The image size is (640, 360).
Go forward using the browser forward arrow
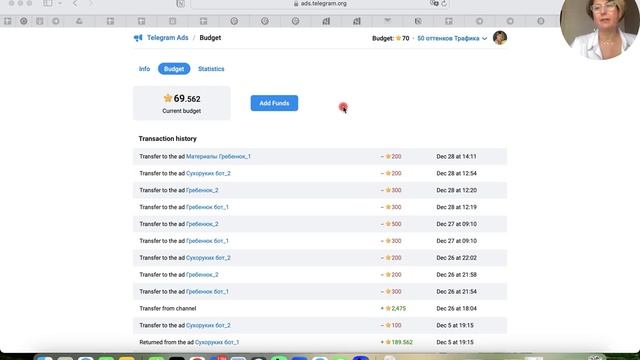tap(90, 3)
